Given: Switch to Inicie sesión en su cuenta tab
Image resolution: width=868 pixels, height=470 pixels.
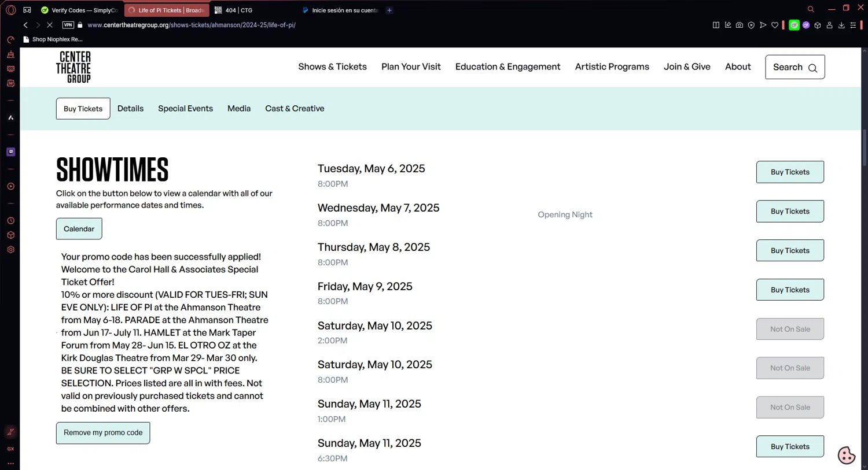Looking at the screenshot, I should pos(340,10).
